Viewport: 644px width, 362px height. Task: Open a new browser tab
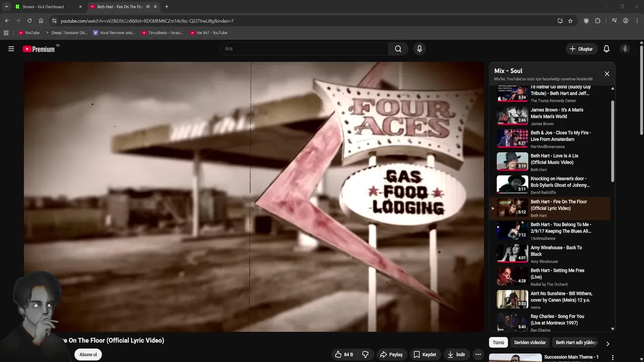(167, 7)
